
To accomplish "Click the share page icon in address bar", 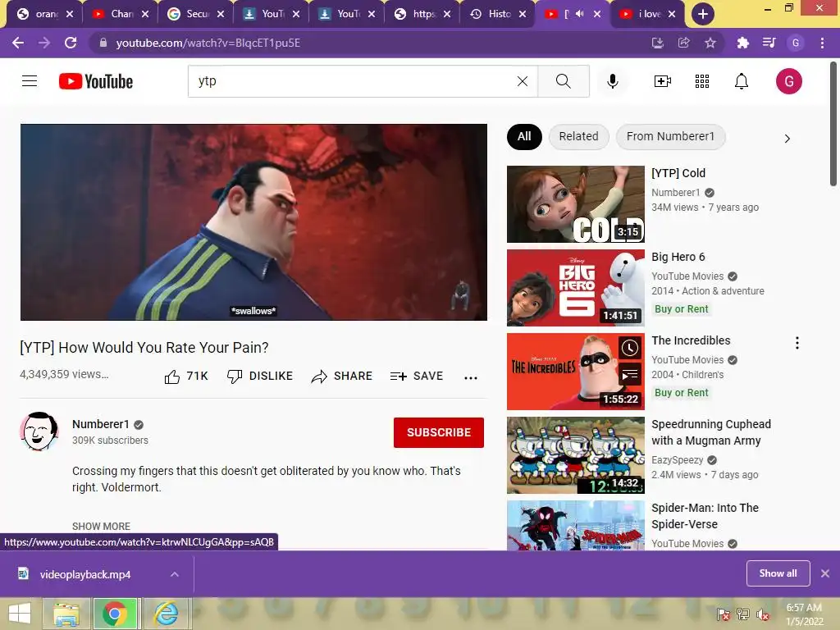I will click(x=683, y=43).
